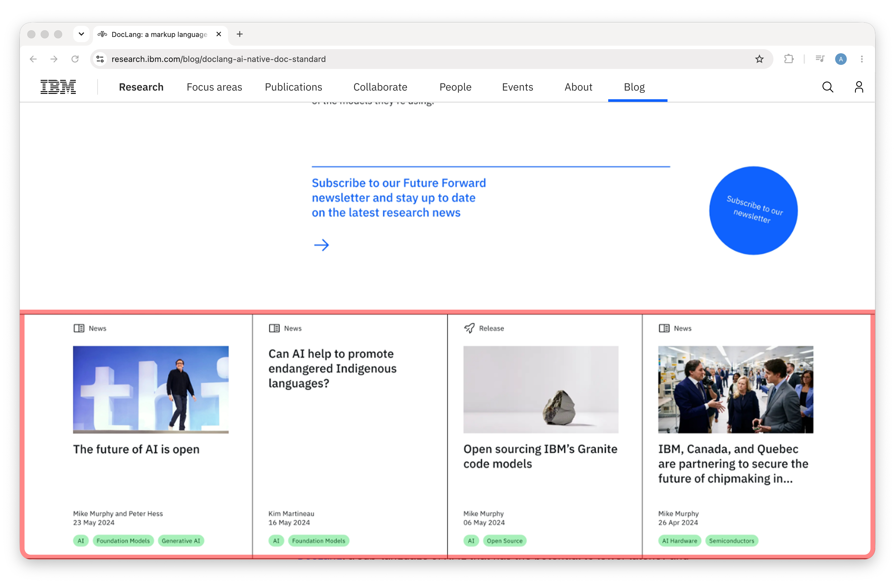This screenshot has height=588, width=895.
Task: Open the Events page
Action: point(518,87)
